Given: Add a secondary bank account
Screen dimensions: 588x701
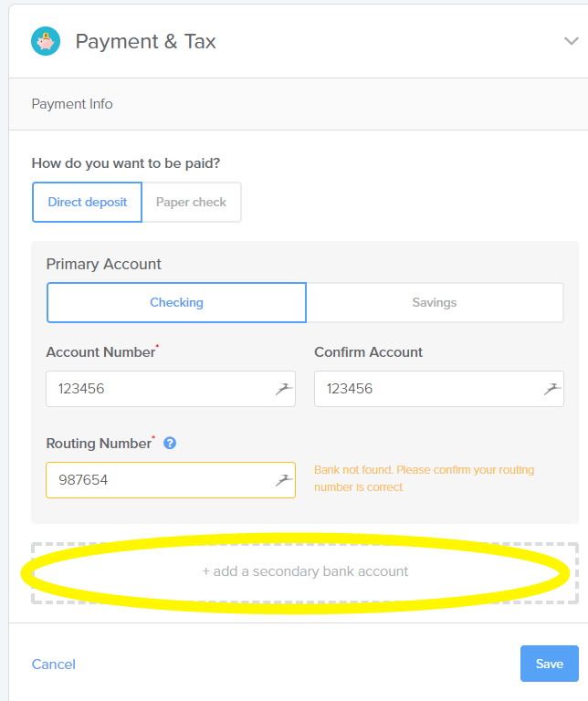Looking at the screenshot, I should [x=305, y=572].
